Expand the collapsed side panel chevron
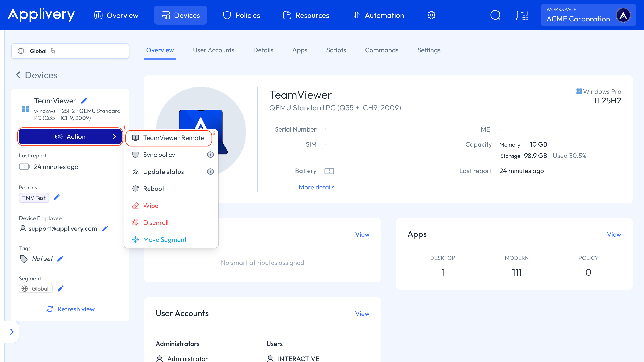Viewport: 644px width, 362px height. (x=12, y=332)
